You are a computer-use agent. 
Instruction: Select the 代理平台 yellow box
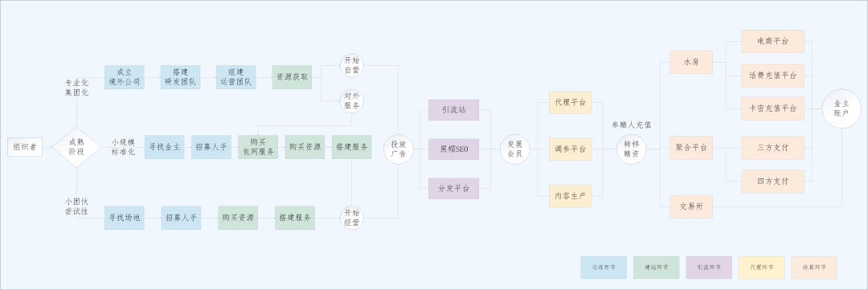point(570,102)
